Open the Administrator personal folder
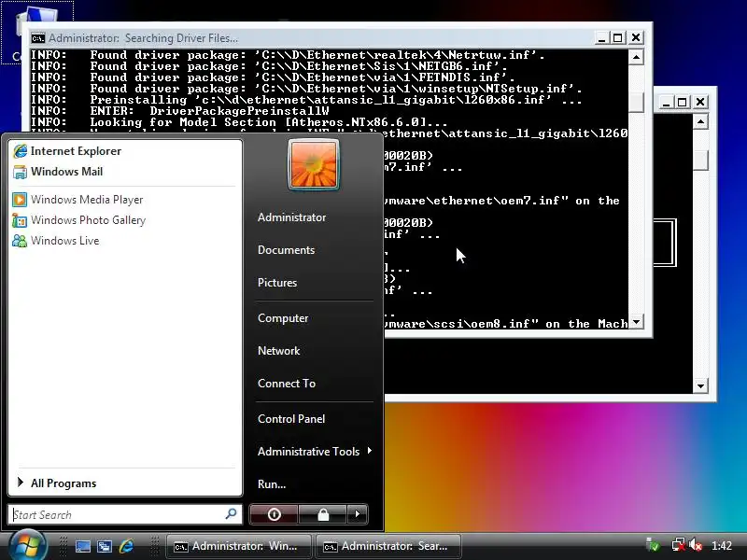The width and height of the screenshot is (747, 560). pyautogui.click(x=291, y=217)
